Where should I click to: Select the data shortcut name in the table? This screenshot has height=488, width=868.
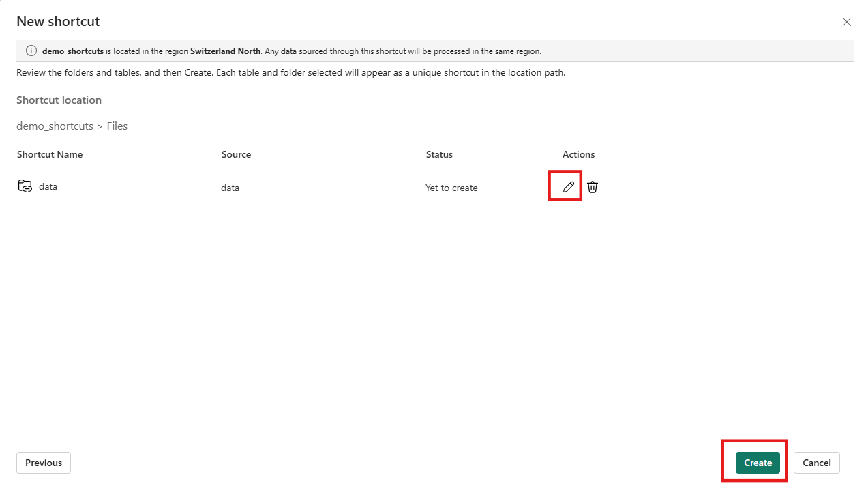48,186
